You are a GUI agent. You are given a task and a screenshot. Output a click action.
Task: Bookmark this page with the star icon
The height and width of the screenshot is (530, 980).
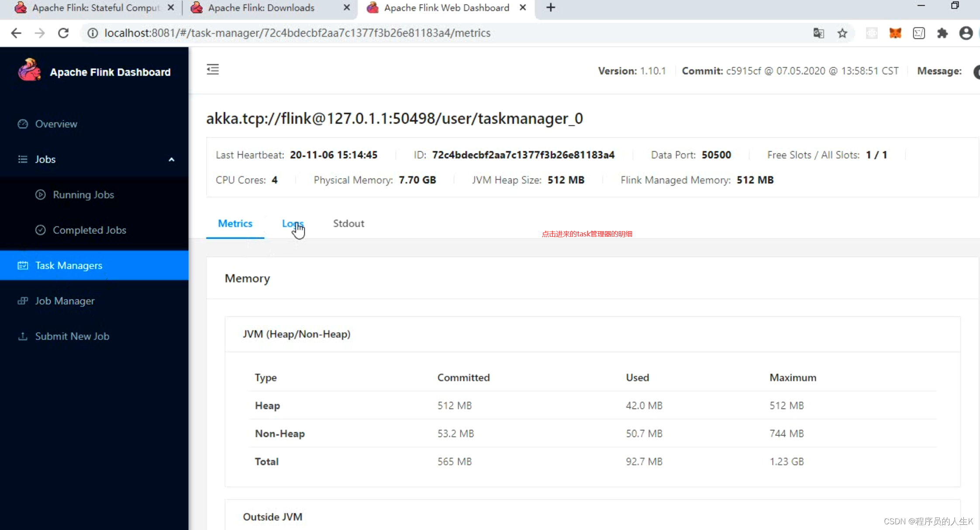[x=842, y=33]
